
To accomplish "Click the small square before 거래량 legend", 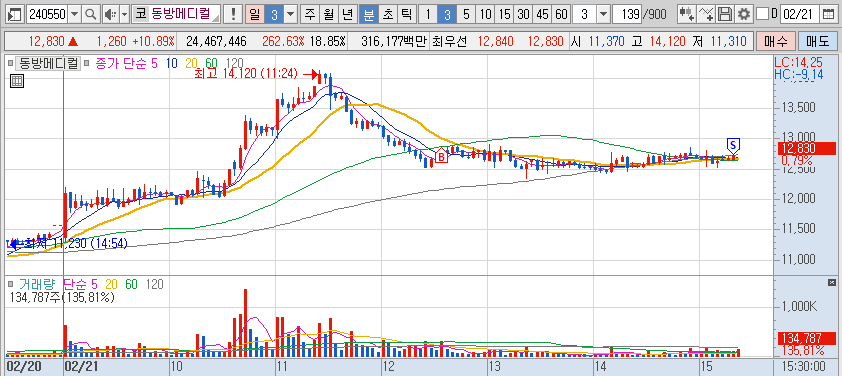I will [x=11, y=284].
